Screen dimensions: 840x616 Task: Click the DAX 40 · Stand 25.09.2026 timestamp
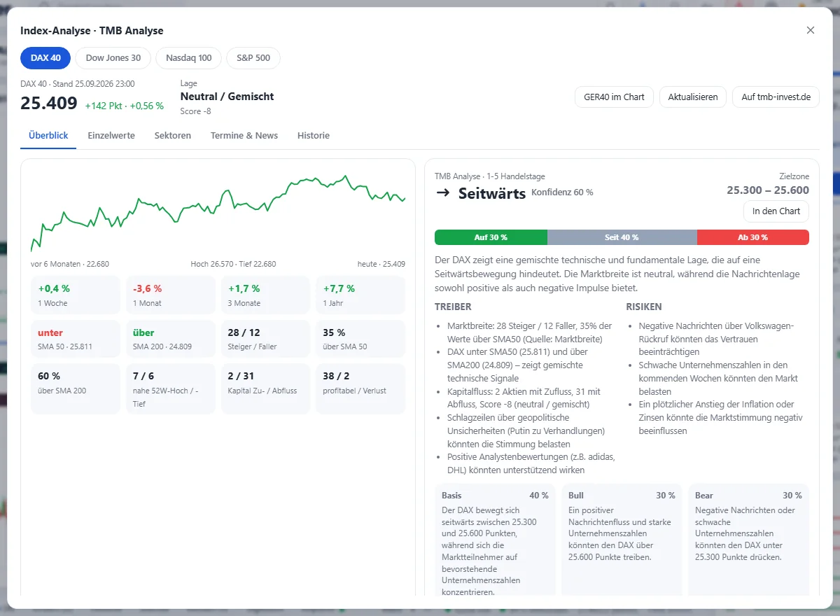tap(78, 83)
